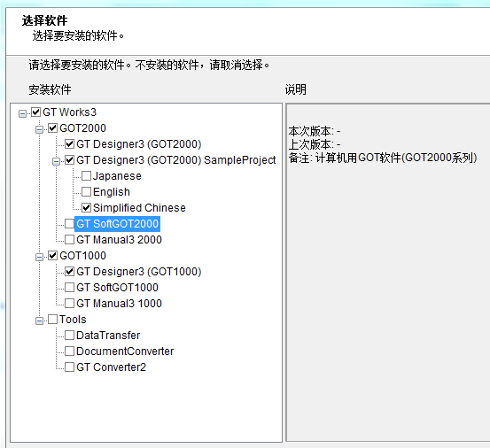Viewport: 490px width, 448px height.
Task: Check the GT SoftGOT1000 checkbox
Action: [x=69, y=287]
